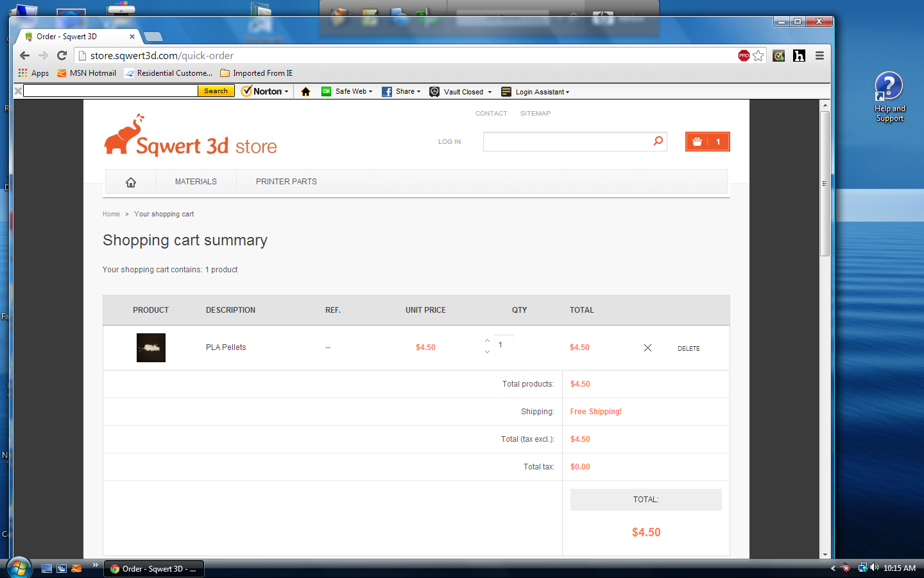The width and height of the screenshot is (924, 578).
Task: Increase PLA Pellets quantity with up arrow
Action: [488, 340]
